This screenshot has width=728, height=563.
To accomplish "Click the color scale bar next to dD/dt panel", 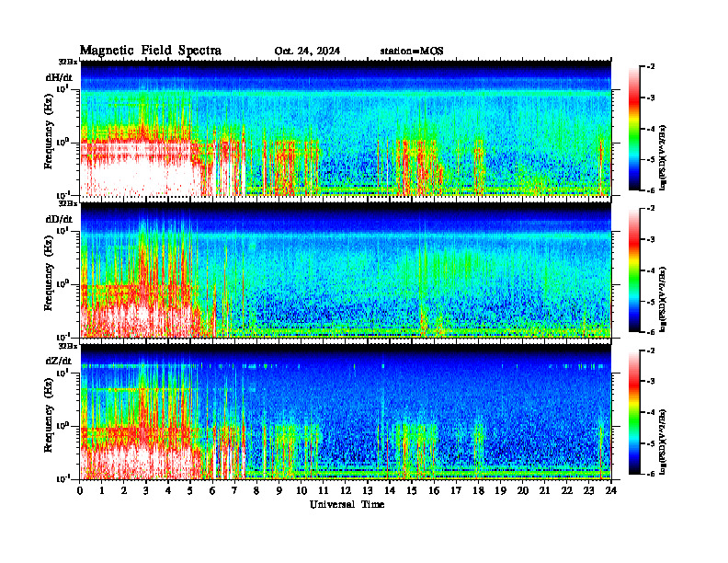I will pyautogui.click(x=634, y=270).
